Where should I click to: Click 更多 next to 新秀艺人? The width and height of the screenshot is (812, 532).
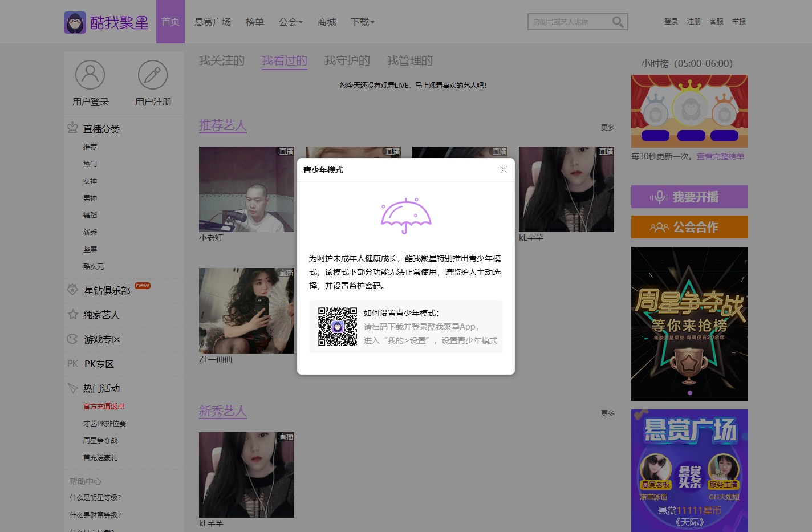coord(608,413)
